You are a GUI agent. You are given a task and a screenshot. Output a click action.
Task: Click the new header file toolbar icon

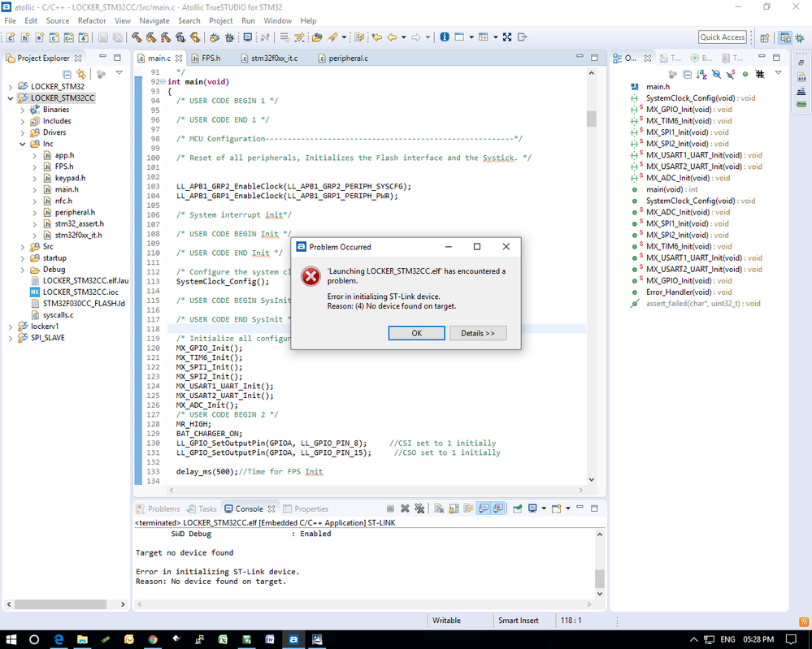point(25,37)
